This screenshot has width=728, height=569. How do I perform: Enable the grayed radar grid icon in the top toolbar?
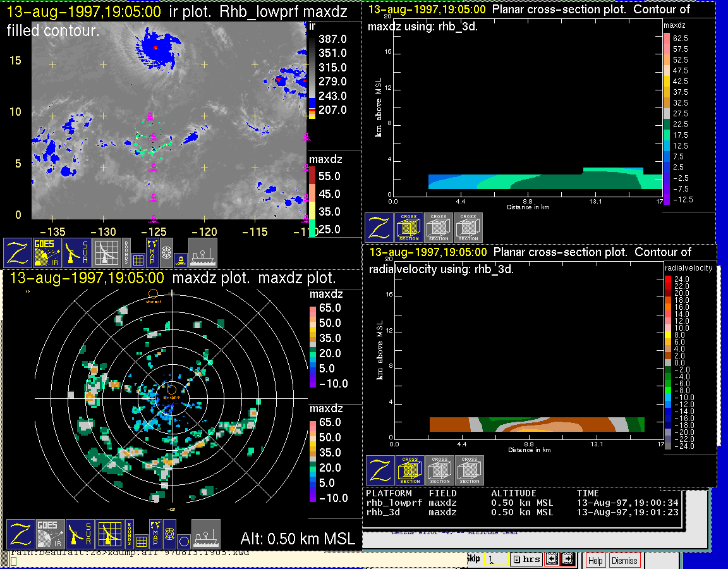106,252
